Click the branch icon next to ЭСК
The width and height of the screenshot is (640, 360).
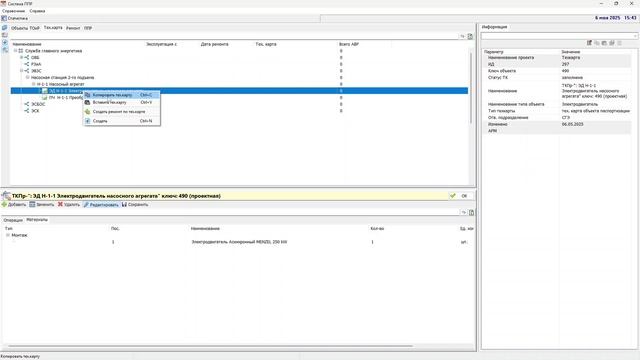27,111
